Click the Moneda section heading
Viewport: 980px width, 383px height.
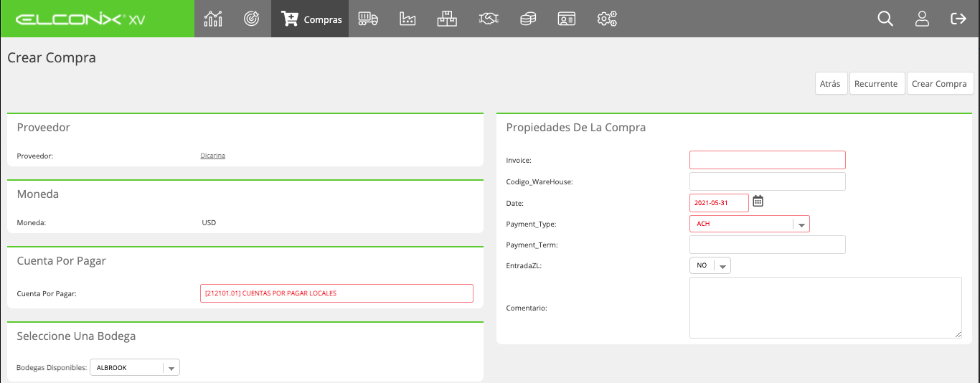coord(38,194)
